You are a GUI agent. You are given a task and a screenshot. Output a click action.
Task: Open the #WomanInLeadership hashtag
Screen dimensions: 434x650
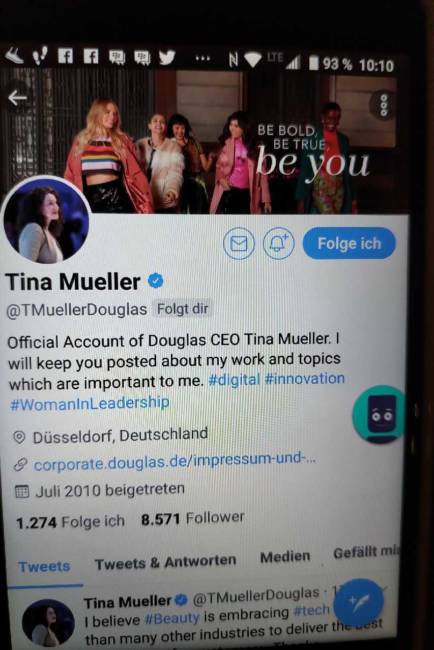(90, 403)
